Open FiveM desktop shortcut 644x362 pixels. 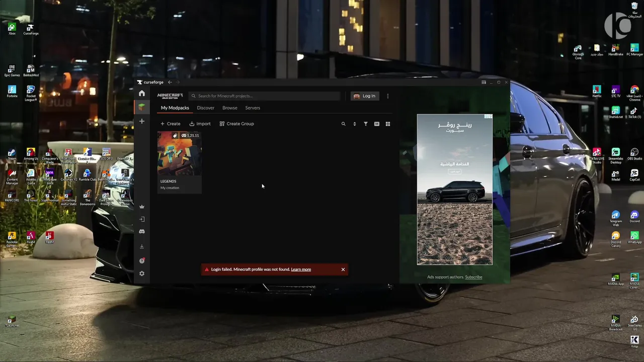coord(31,237)
